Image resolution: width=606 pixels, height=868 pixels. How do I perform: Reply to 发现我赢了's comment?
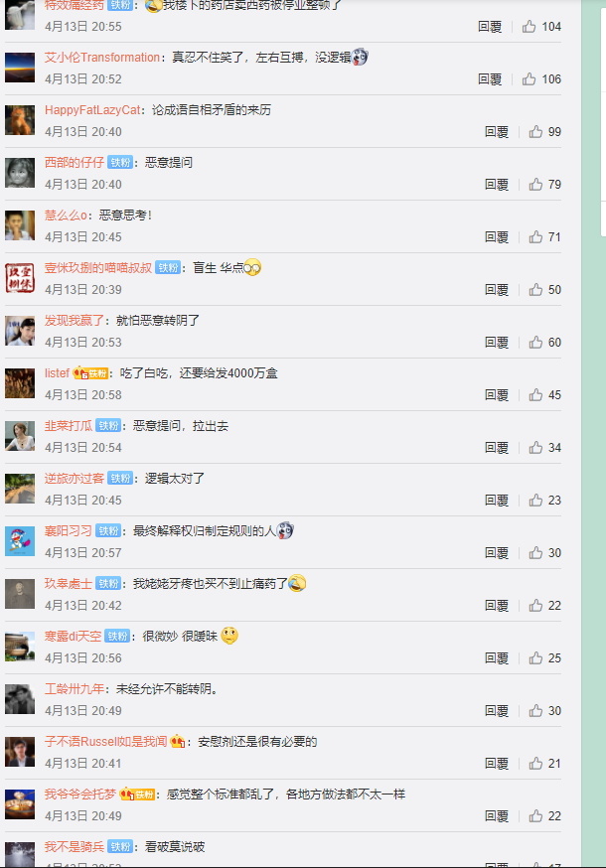pos(497,342)
